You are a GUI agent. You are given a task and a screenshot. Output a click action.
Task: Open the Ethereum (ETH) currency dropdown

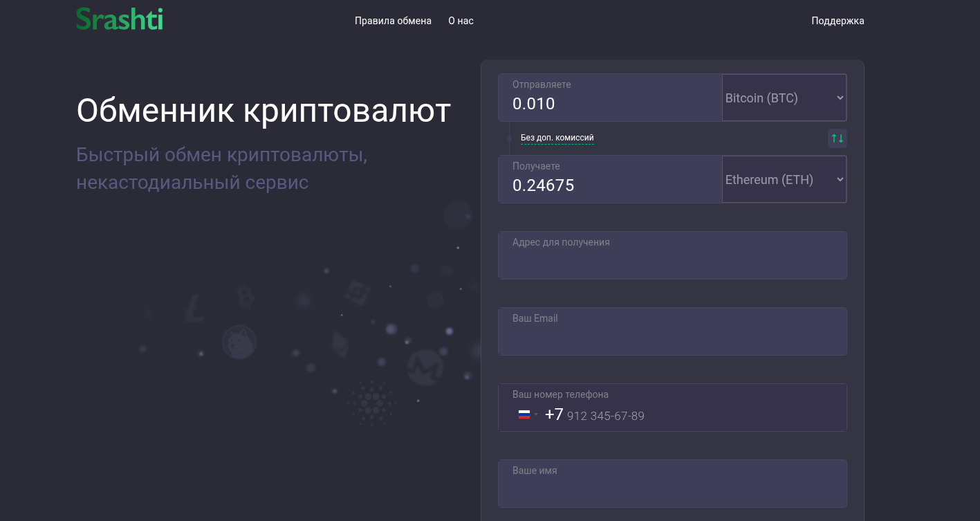(x=784, y=179)
